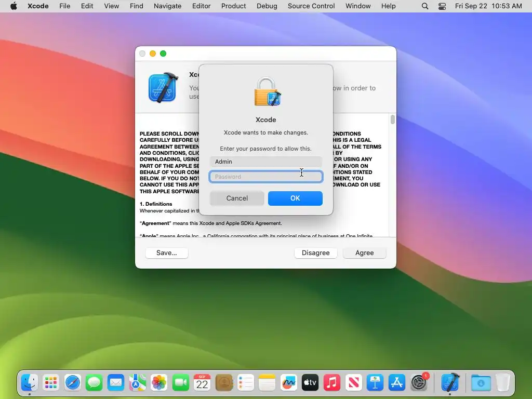Open Maps app in the Dock
Viewport: 532px width, 399px height.
137,383
